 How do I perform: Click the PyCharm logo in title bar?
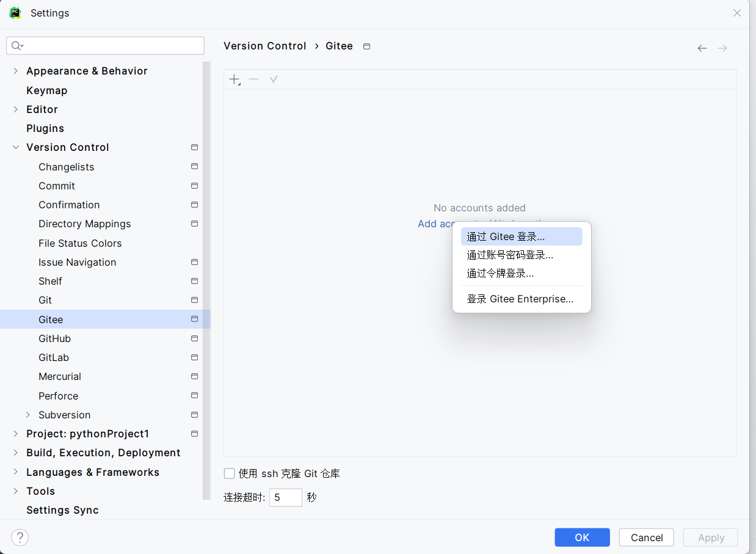point(15,13)
